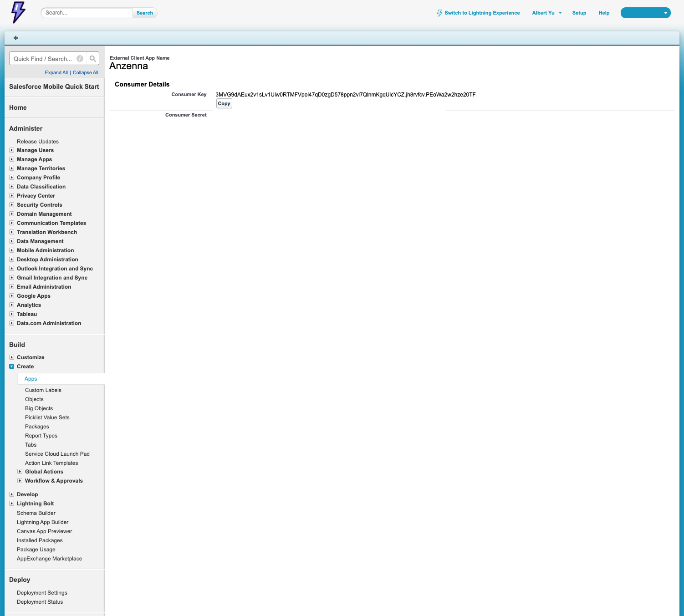The height and width of the screenshot is (616, 684).
Task: Expand the Manage Users tree node
Action: [12, 150]
